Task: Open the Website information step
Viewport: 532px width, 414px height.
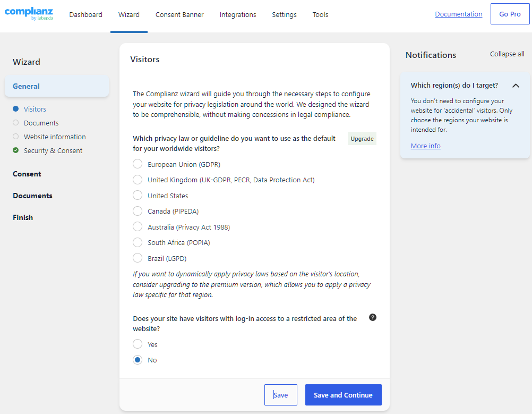Action: 55,137
